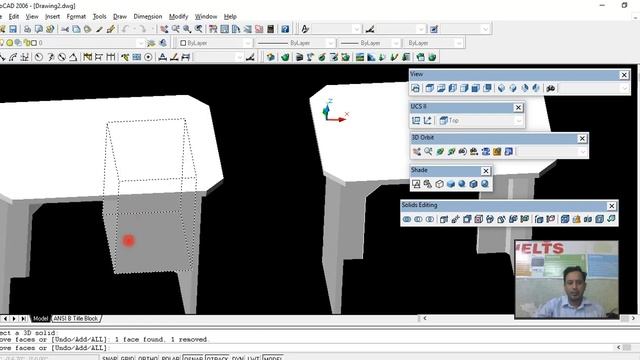Open the Help question mark icon

pyautogui.click(x=285, y=29)
